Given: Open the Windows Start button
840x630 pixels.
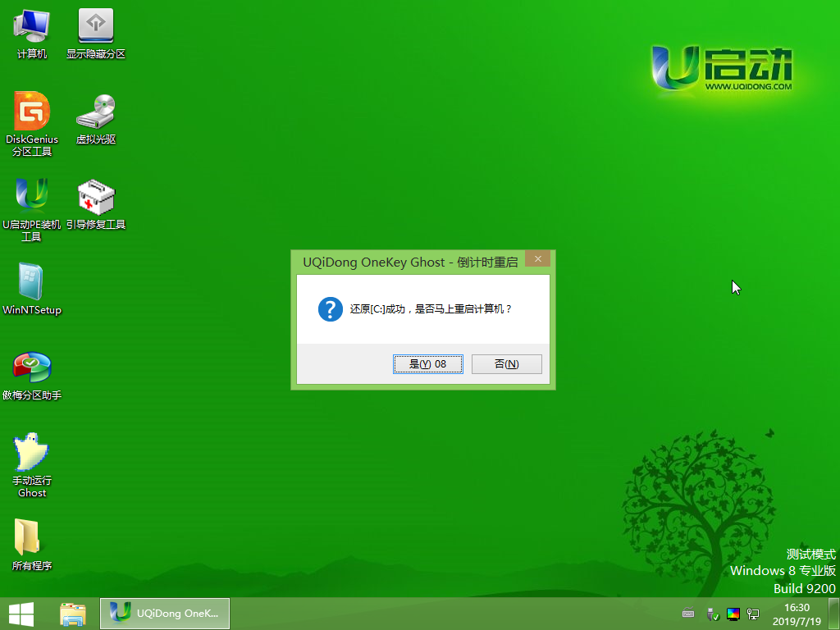Looking at the screenshot, I should point(21,614).
